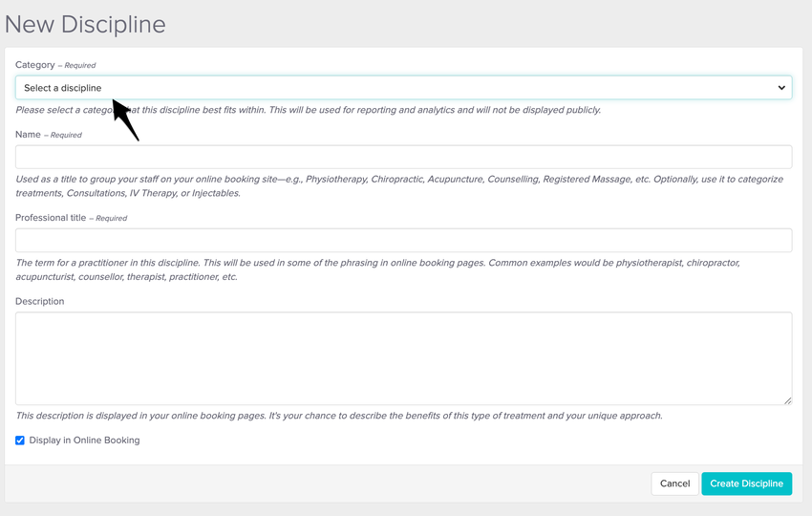The image size is (812, 516).
Task: Grab the Description box resize handle
Action: coord(787,400)
